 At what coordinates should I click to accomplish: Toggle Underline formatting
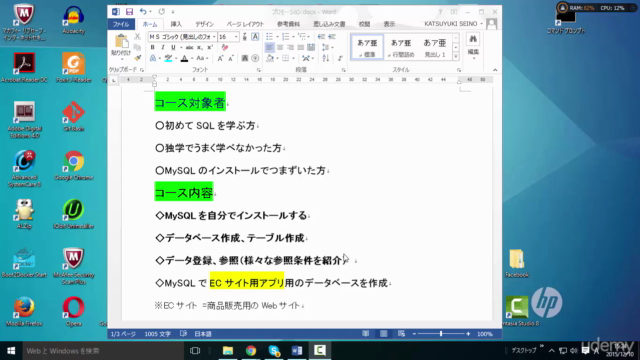173,48
